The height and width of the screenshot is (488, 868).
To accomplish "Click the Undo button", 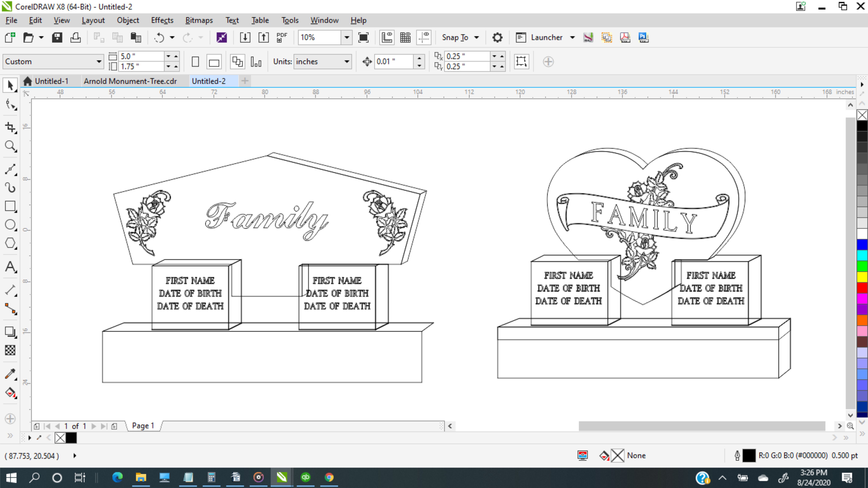I will pos(159,37).
